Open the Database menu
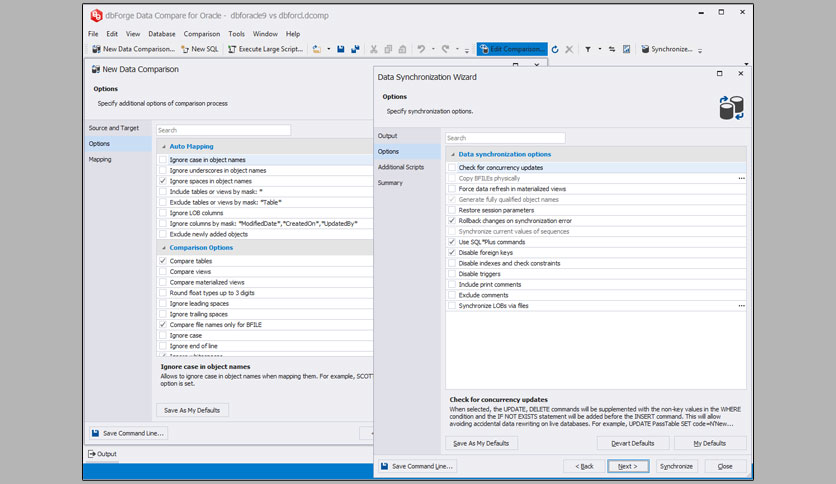This screenshot has width=836, height=484. coord(162,34)
